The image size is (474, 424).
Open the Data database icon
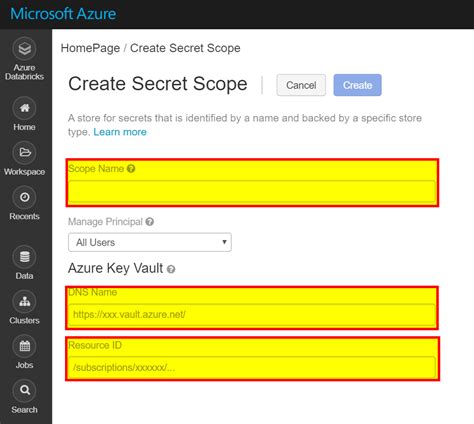pyautogui.click(x=24, y=257)
